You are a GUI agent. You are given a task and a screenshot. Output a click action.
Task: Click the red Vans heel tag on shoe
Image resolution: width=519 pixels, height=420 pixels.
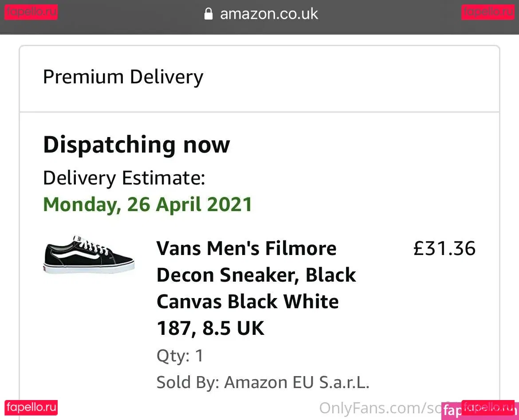point(47,267)
